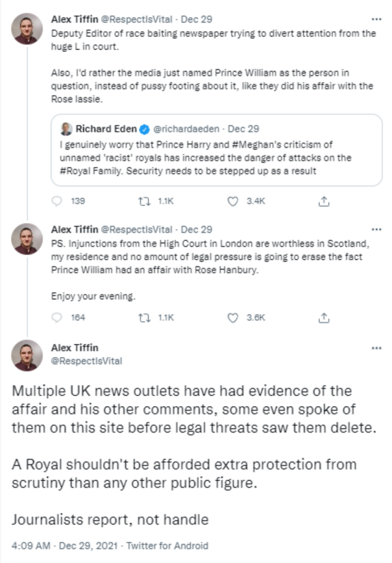Image resolution: width=392 pixels, height=563 pixels.
Task: Click the Twitter for Android source link
Action: point(176,545)
